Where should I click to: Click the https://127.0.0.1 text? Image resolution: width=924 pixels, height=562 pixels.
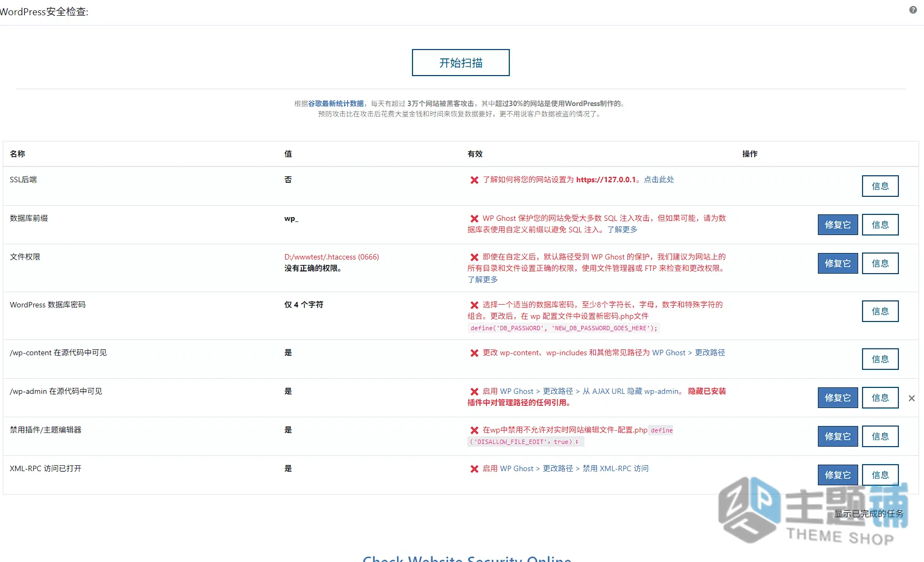click(x=606, y=180)
